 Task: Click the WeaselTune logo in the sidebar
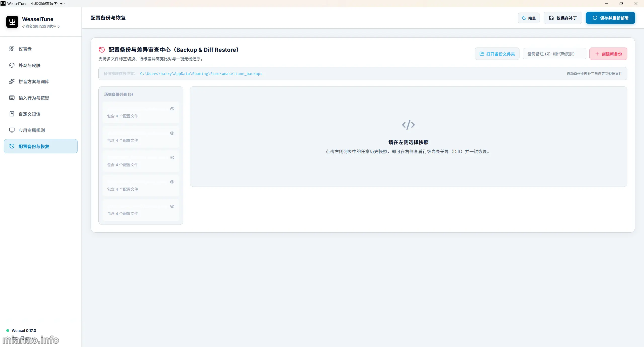point(12,22)
